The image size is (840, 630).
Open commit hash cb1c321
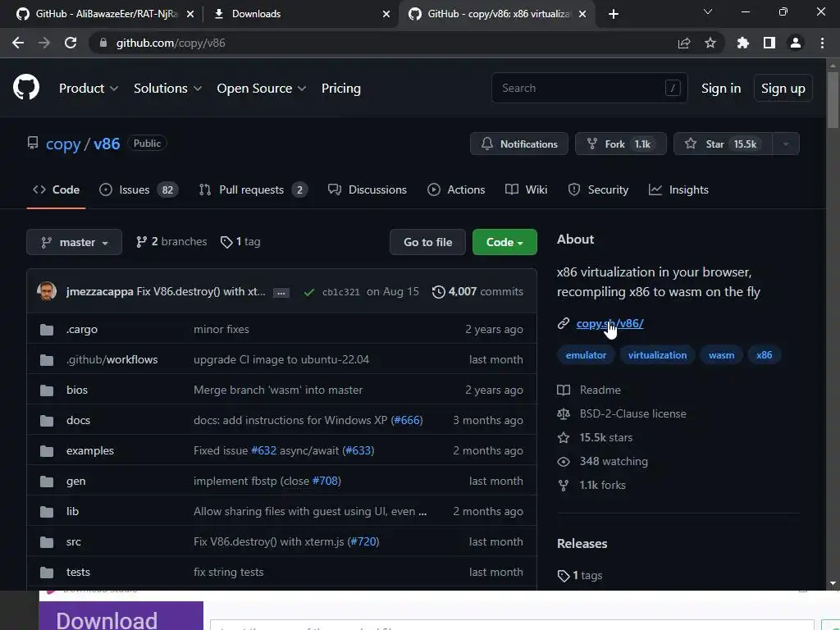click(x=340, y=292)
